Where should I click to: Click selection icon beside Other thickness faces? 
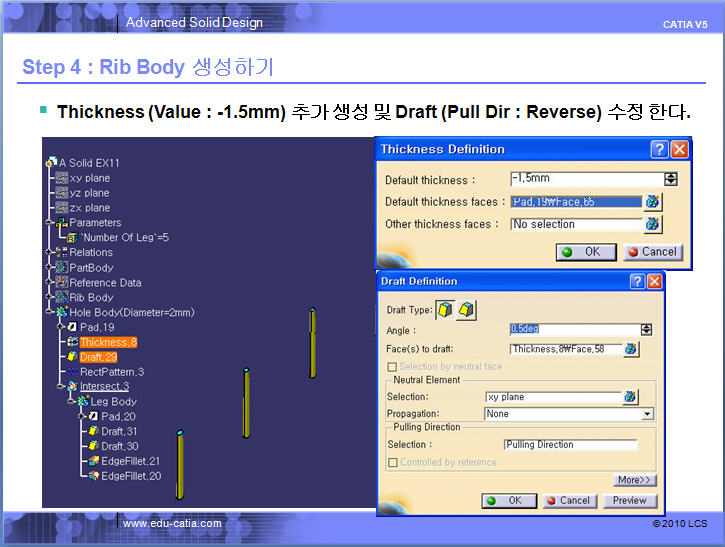(x=653, y=224)
